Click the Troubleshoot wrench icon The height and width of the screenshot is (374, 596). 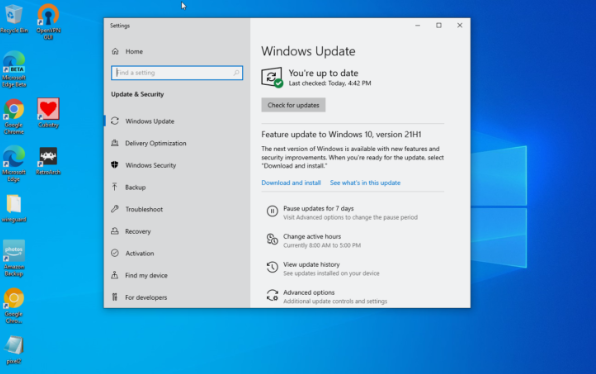click(115, 209)
